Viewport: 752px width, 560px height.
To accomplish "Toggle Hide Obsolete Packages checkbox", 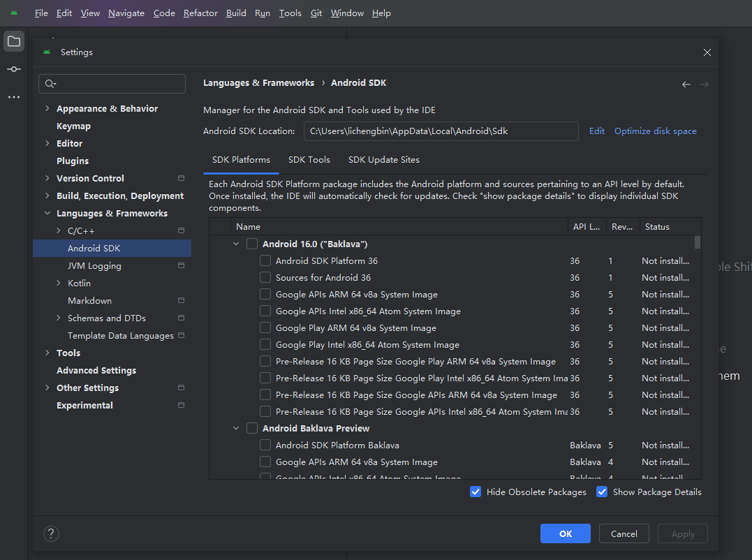I will [x=475, y=492].
